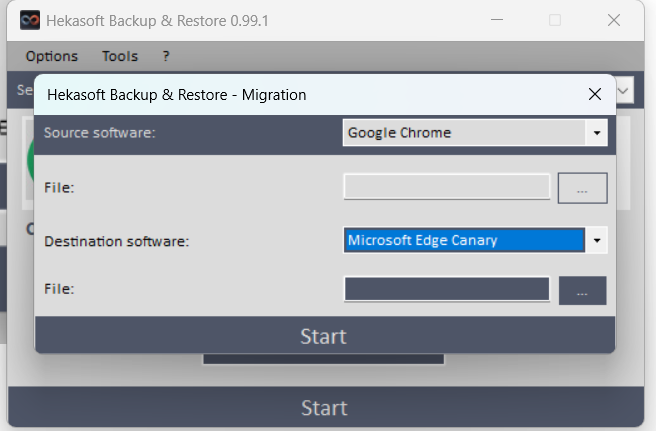Select the Google Chrome source combo box
The height and width of the screenshot is (431, 656).
click(464, 133)
